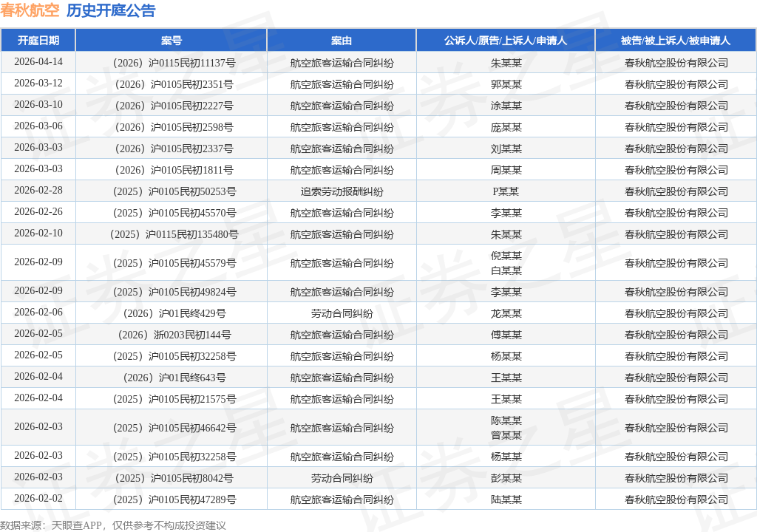Click case number (2026)沪01民终429号
Image resolution: width=757 pixels, height=532 pixels.
(174, 313)
